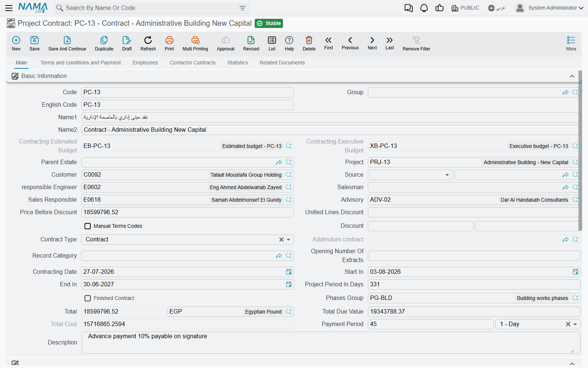Click the Stable status badge
Image resolution: width=588 pixels, height=368 pixels.
click(269, 23)
